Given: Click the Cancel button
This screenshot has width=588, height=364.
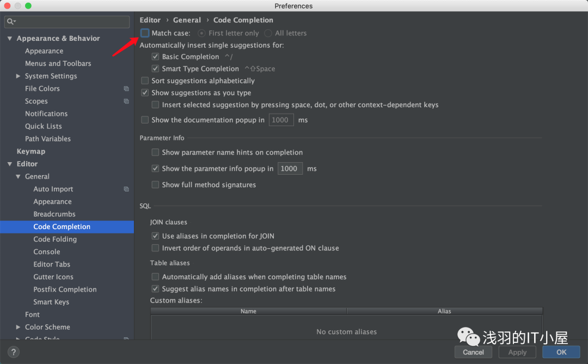Looking at the screenshot, I should coord(473,352).
